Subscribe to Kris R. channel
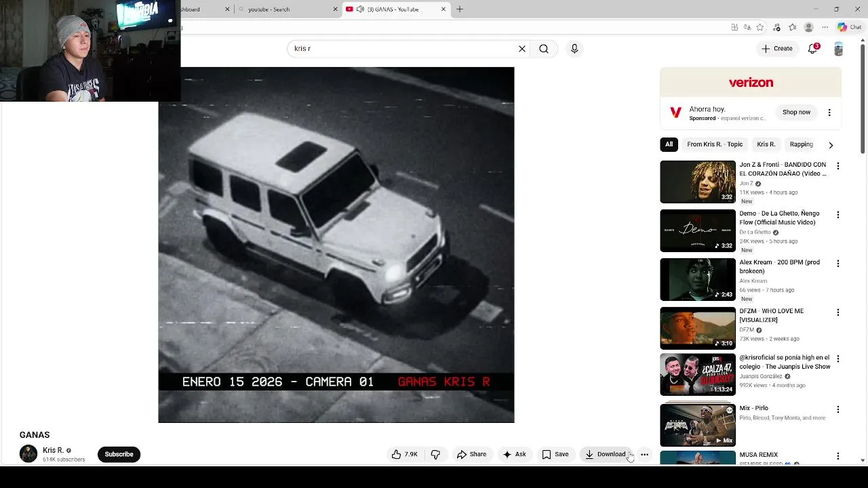Image resolution: width=868 pixels, height=488 pixels. [119, 454]
